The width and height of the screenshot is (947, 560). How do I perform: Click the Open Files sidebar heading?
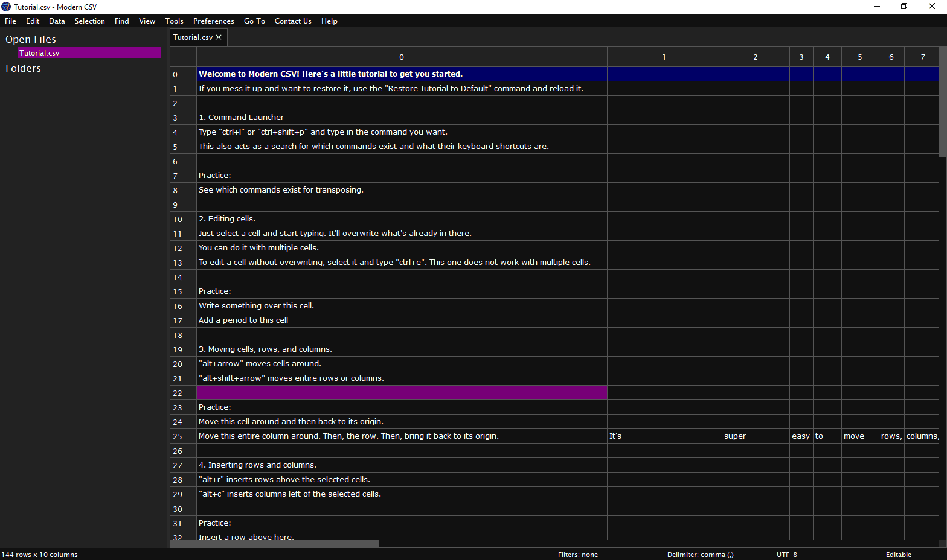(31, 39)
